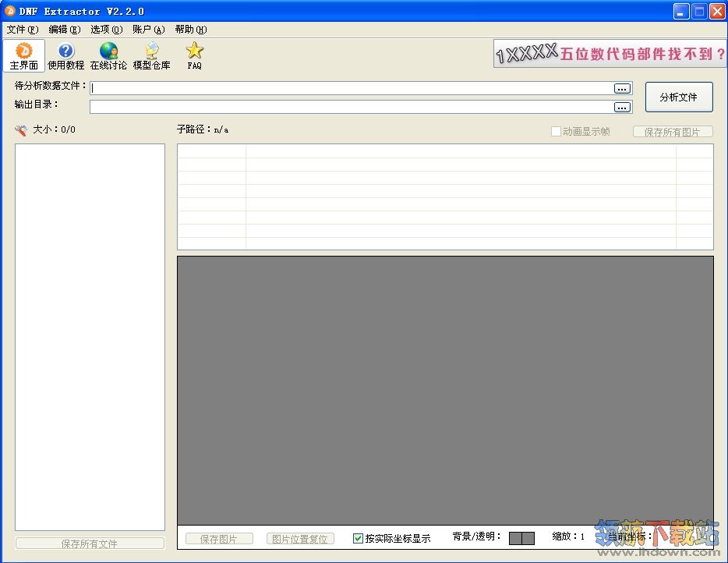The width and height of the screenshot is (728, 563).
Task: Open the 帮助(H) menu
Action: click(191, 30)
